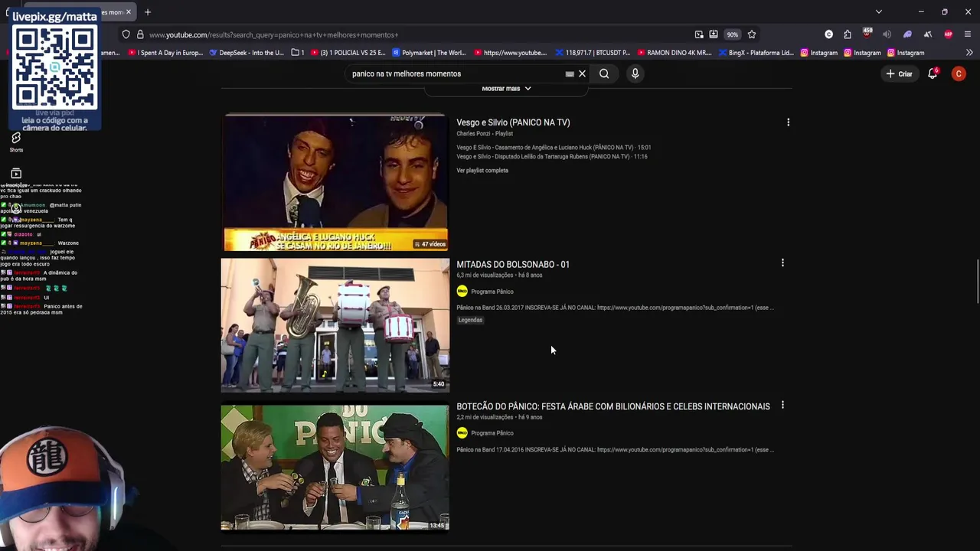Open options menu for Vesgo e Silvio playlist
Screen dimensions: 980x551
788,122
